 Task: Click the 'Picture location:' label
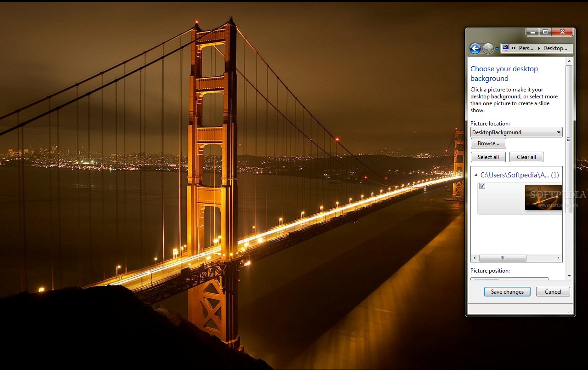coord(490,124)
